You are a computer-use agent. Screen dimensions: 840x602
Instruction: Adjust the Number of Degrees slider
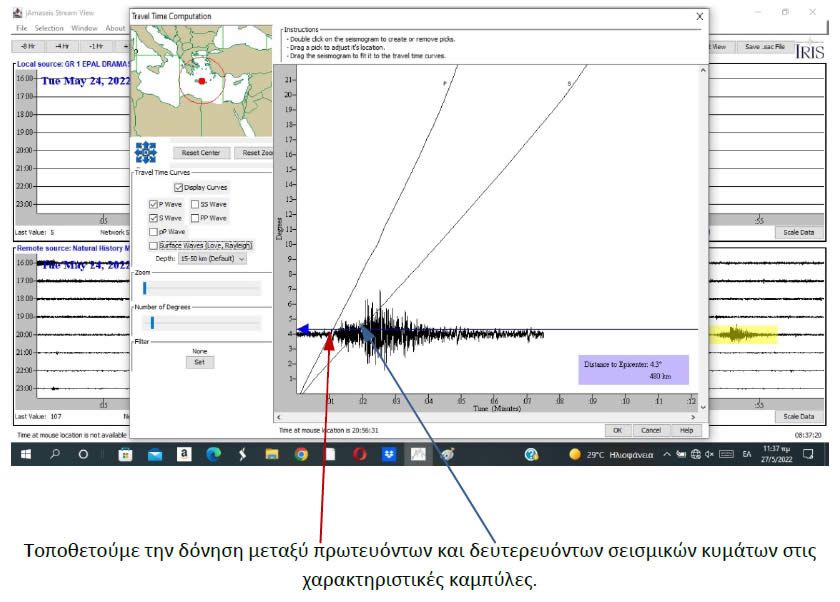pos(152,323)
